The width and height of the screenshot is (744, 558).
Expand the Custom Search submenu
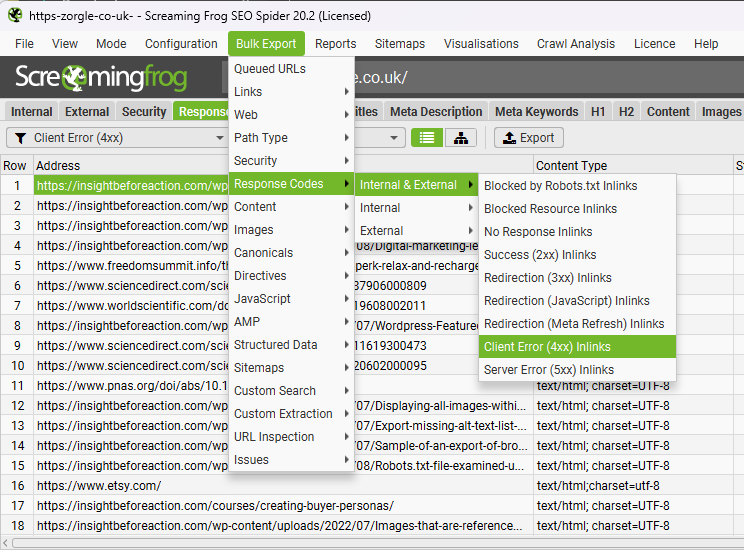pyautogui.click(x=291, y=391)
